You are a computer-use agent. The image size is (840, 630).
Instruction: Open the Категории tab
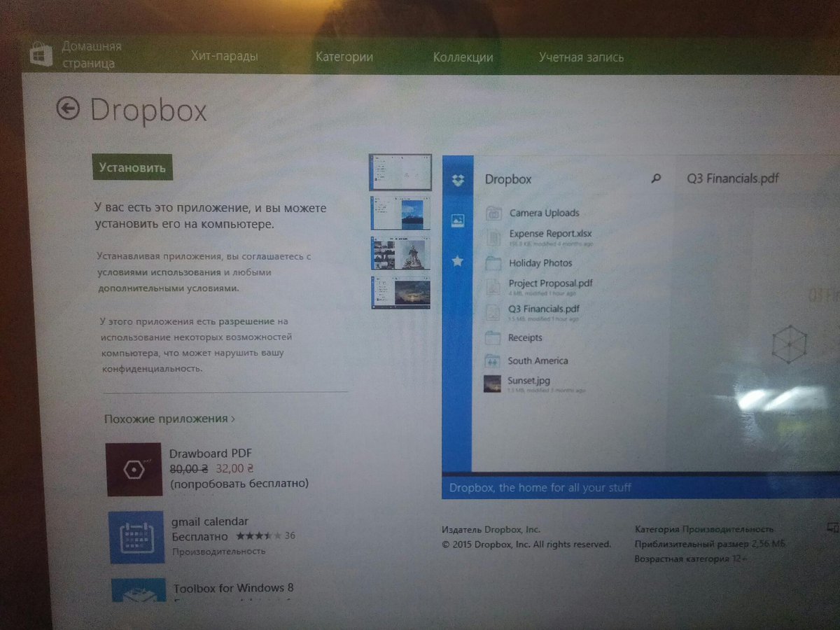click(344, 57)
